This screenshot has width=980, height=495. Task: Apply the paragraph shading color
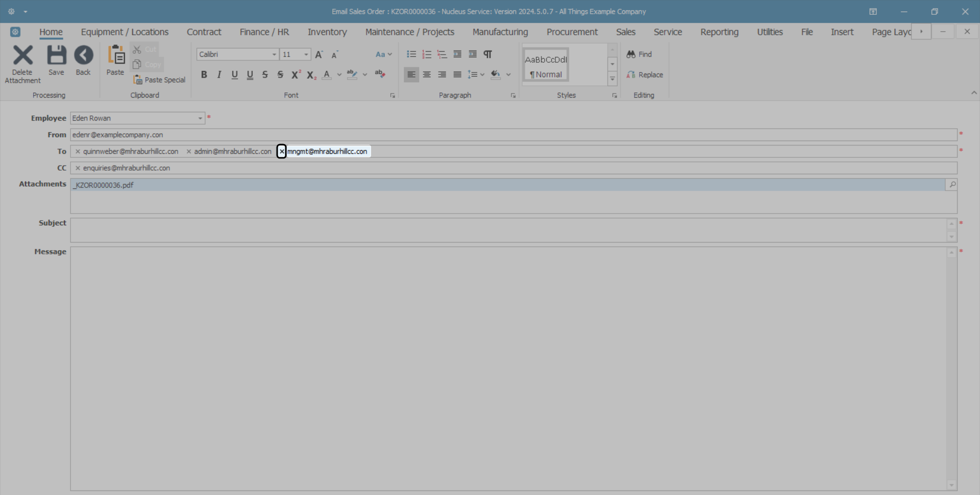(496, 75)
